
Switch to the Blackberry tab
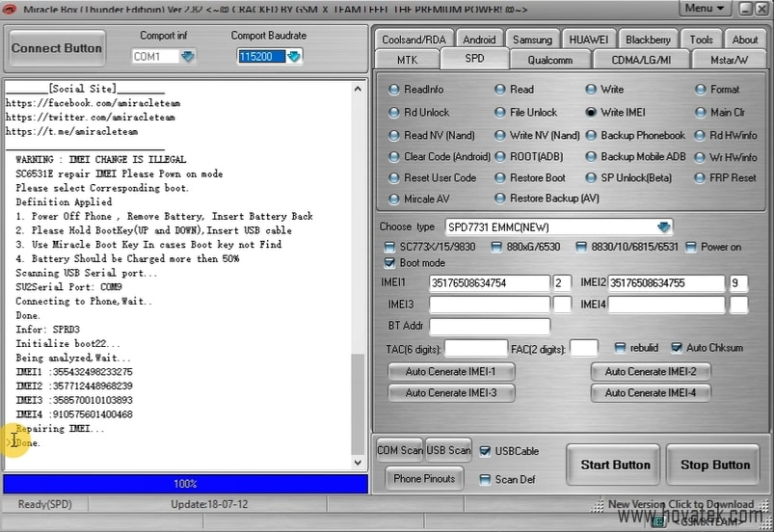click(x=648, y=40)
